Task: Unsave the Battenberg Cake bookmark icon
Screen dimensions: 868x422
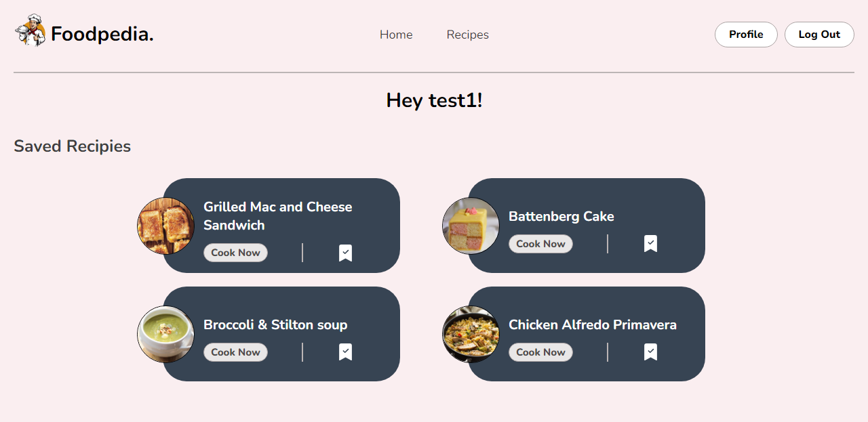Action: [x=650, y=243]
